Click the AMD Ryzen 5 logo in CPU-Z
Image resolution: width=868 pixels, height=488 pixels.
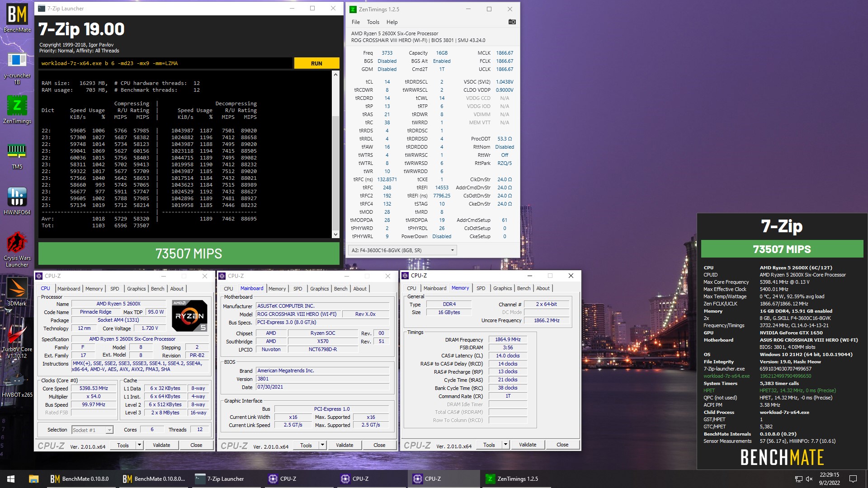(x=189, y=315)
